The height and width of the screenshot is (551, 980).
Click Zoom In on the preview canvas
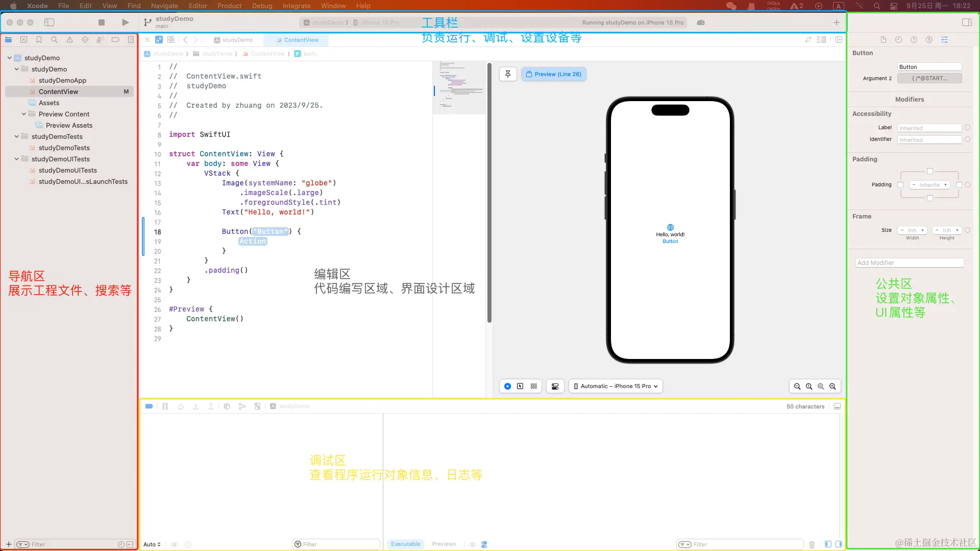(832, 387)
